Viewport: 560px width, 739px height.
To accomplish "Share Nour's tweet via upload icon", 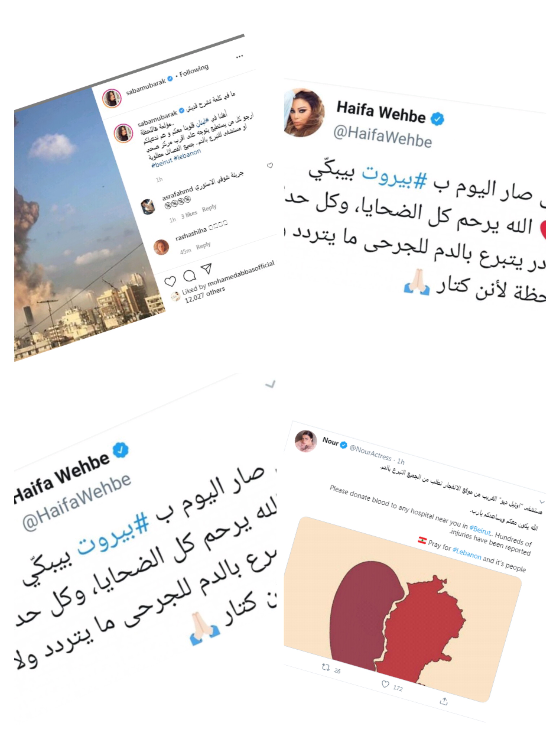I will point(444,701).
